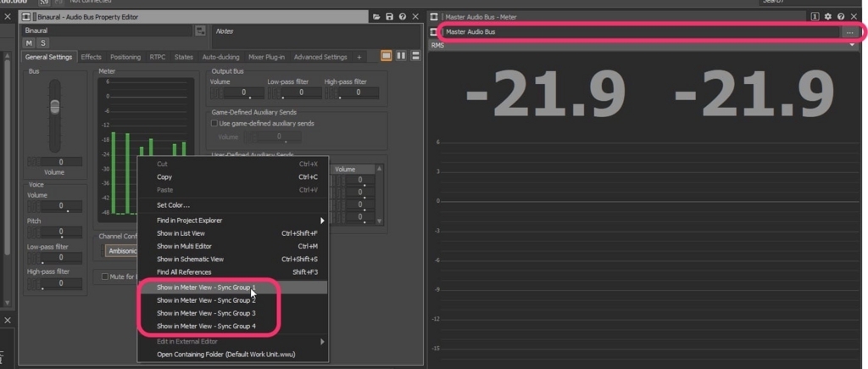
Task: Choose Find All References menu item
Action: pyautogui.click(x=233, y=272)
